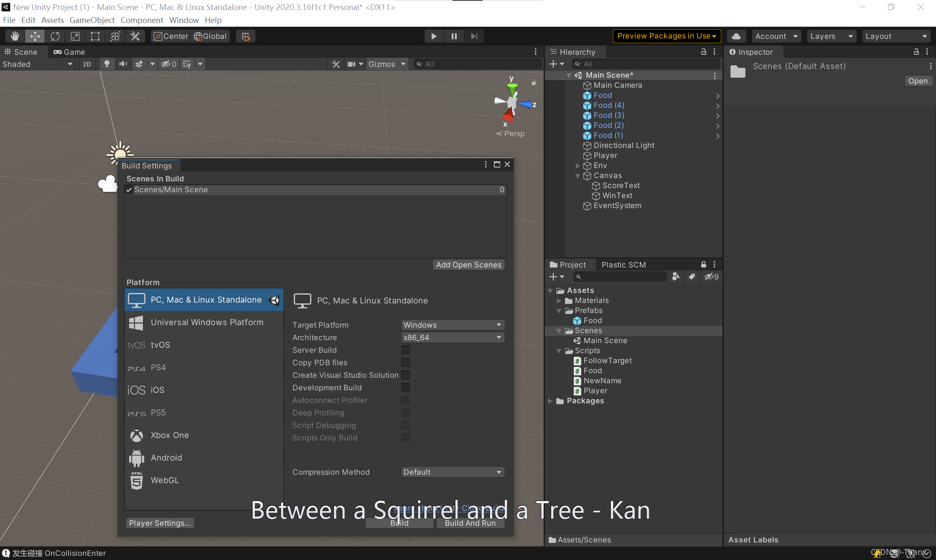Expand the Materials folder in Project
Viewport: 936px width, 560px height.
(559, 300)
